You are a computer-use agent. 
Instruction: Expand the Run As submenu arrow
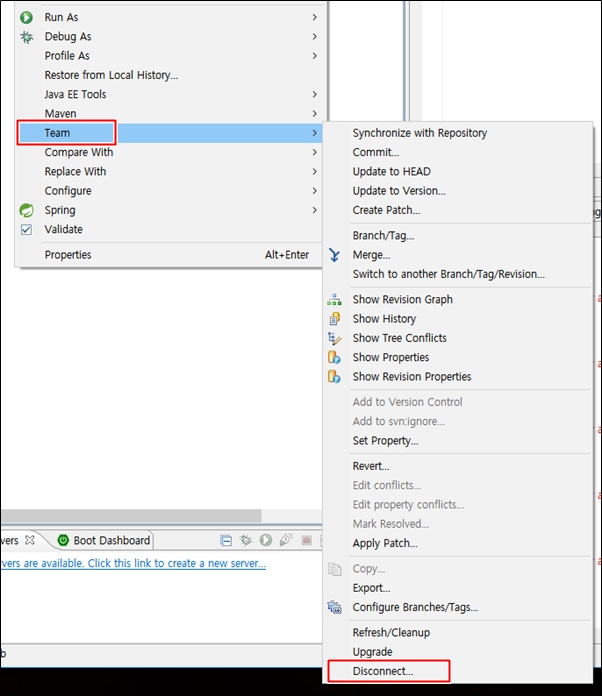tap(314, 17)
